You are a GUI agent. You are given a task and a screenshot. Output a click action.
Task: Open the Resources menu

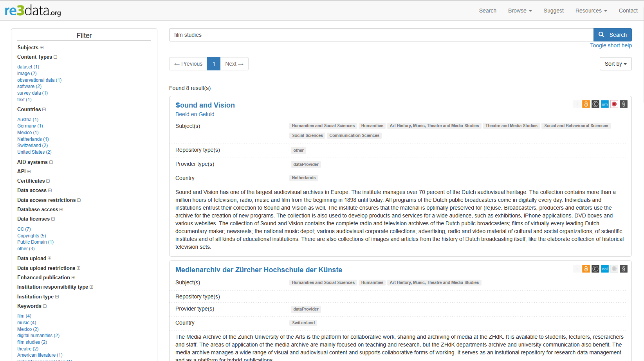click(591, 11)
